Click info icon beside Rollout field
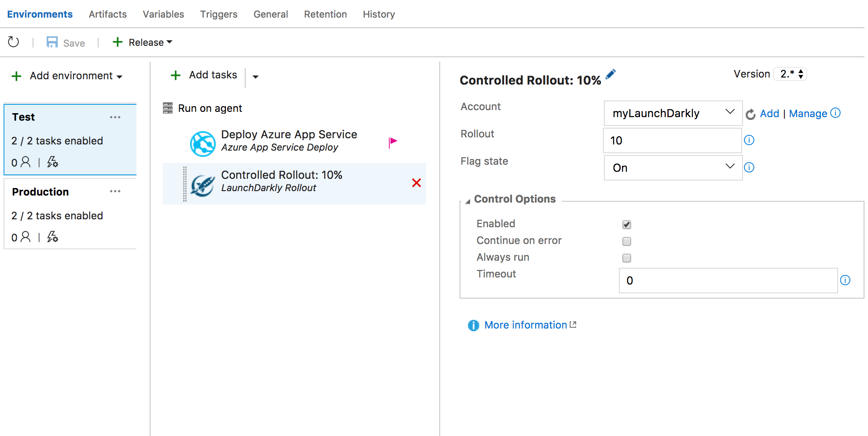The image size is (868, 436). pos(749,140)
